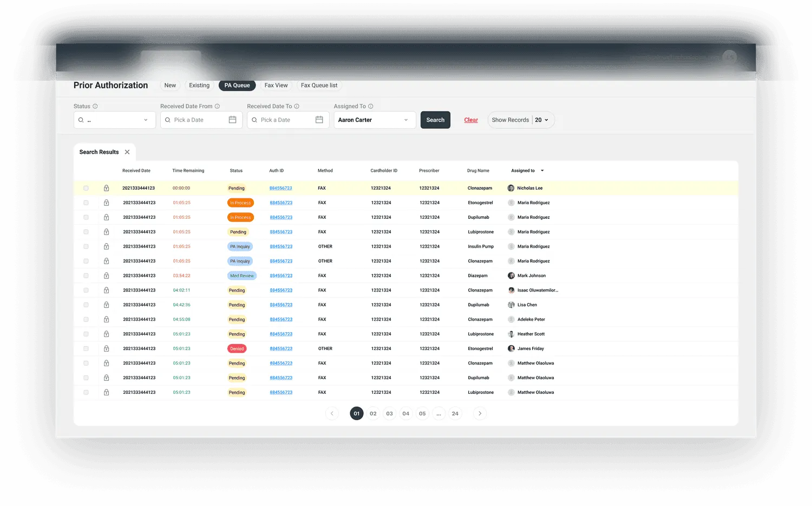This screenshot has width=812, height=506.
Task: Click Mark Johnson's avatar picture
Action: pos(511,276)
